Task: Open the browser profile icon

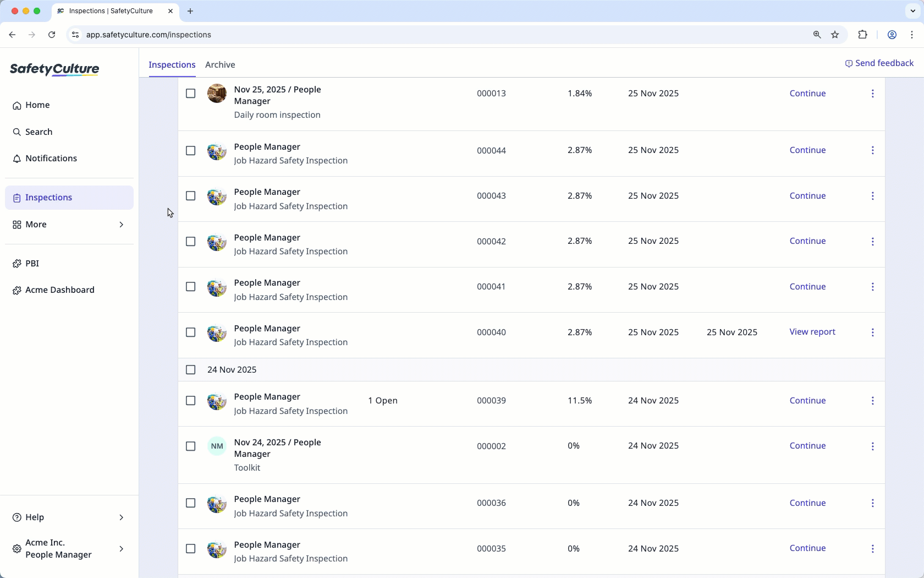Action: tap(892, 35)
